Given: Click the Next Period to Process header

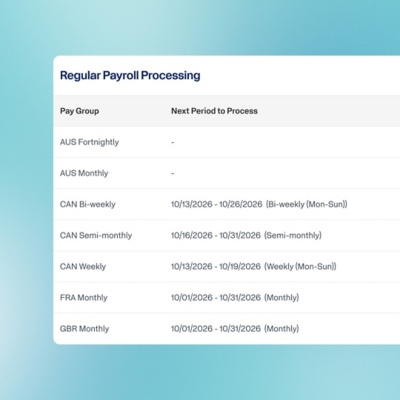Looking at the screenshot, I should pos(214,111).
